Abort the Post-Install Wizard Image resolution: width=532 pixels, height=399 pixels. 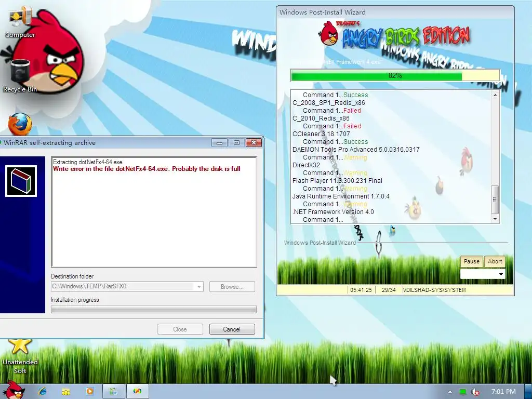click(x=495, y=262)
